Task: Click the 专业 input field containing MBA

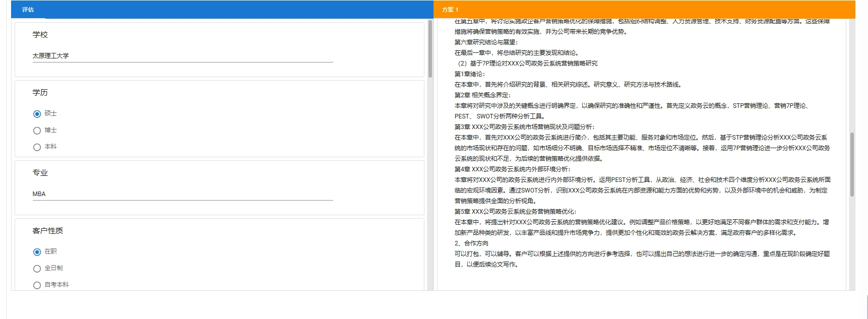Action: click(182, 194)
